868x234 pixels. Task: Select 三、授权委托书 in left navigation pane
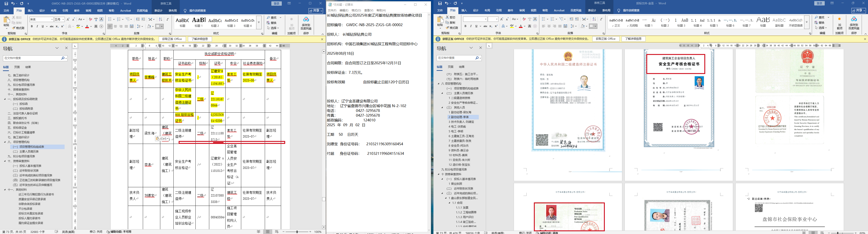click(x=17, y=118)
